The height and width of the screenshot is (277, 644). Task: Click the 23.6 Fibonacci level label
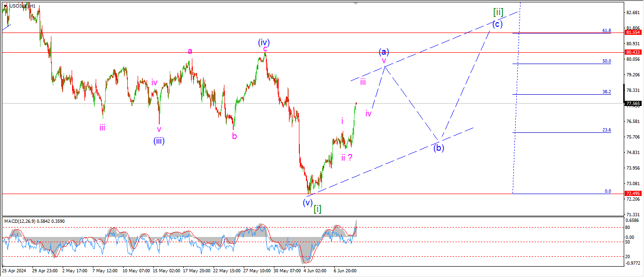(x=606, y=130)
